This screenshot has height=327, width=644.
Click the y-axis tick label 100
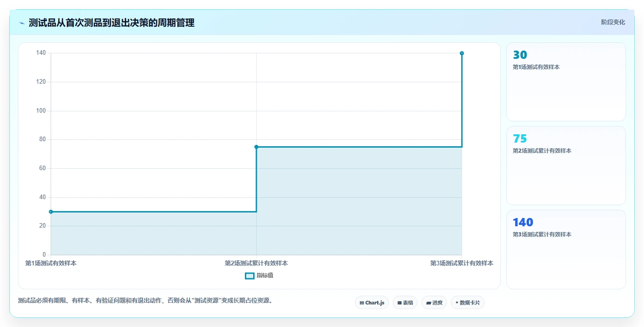click(41, 111)
